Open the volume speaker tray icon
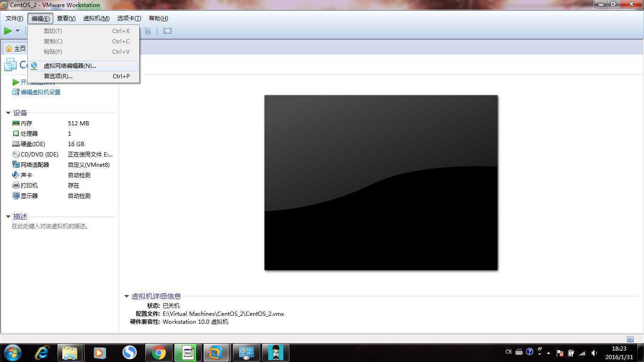This screenshot has height=362, width=644. click(594, 353)
